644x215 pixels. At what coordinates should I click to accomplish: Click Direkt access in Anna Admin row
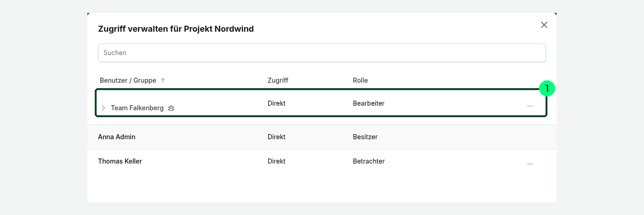[276, 137]
